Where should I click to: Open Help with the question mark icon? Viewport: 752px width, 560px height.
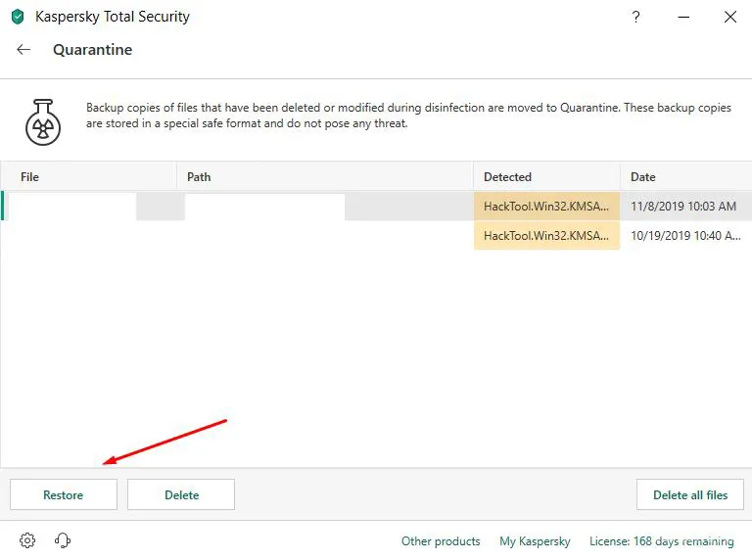(x=635, y=18)
